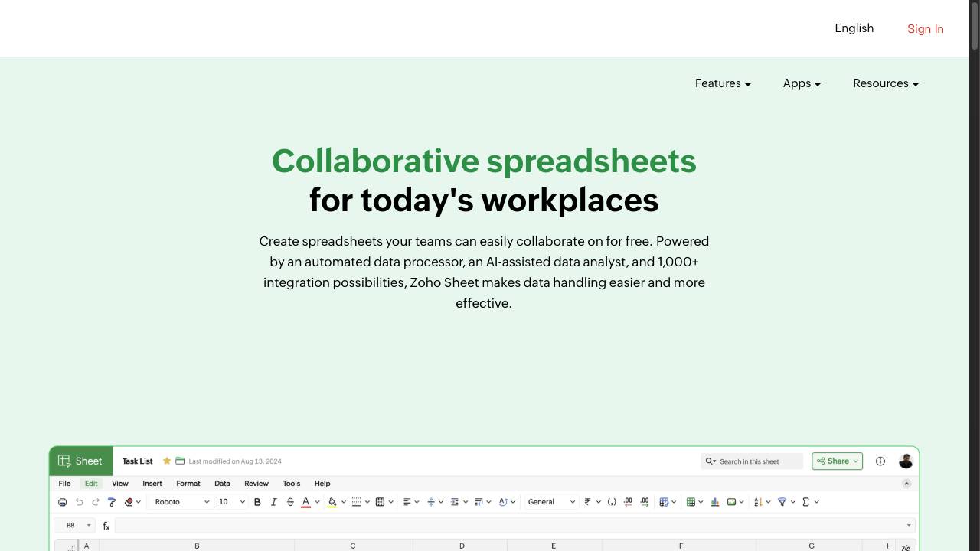
Task: Click the borders icon
Action: point(356,502)
